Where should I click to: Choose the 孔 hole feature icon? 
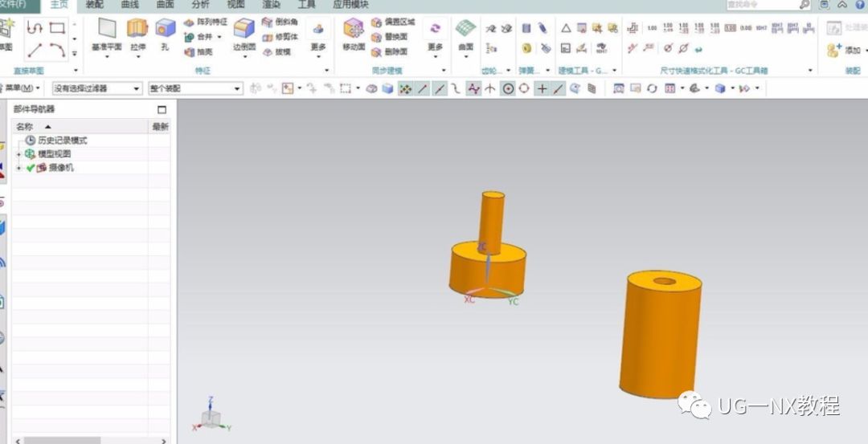click(x=165, y=33)
